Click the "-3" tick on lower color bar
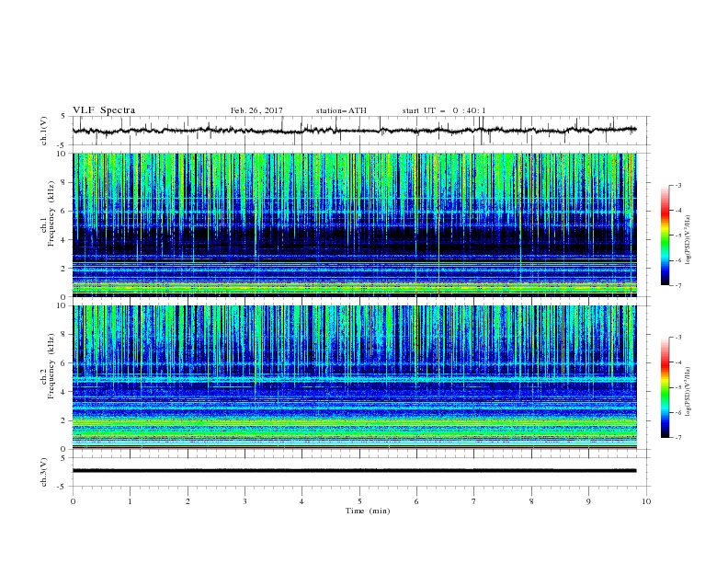 point(677,338)
